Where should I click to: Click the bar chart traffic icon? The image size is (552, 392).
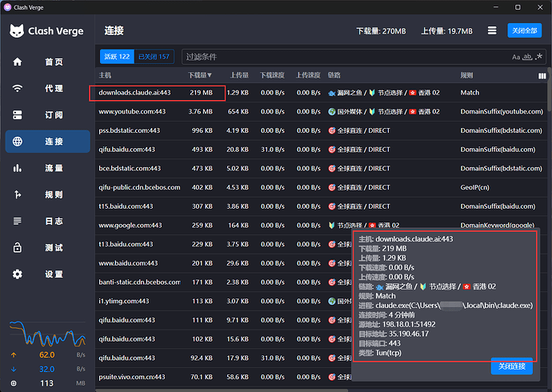[x=18, y=168]
